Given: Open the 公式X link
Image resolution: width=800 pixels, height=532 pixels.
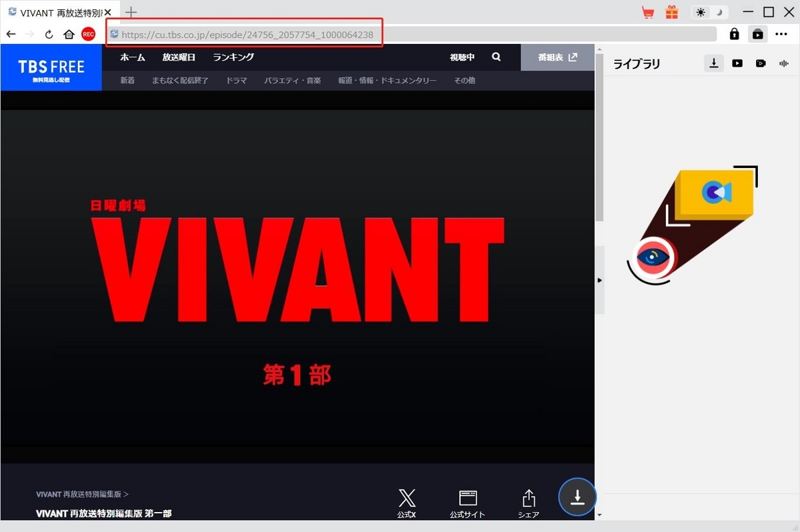Looking at the screenshot, I should pos(407,503).
